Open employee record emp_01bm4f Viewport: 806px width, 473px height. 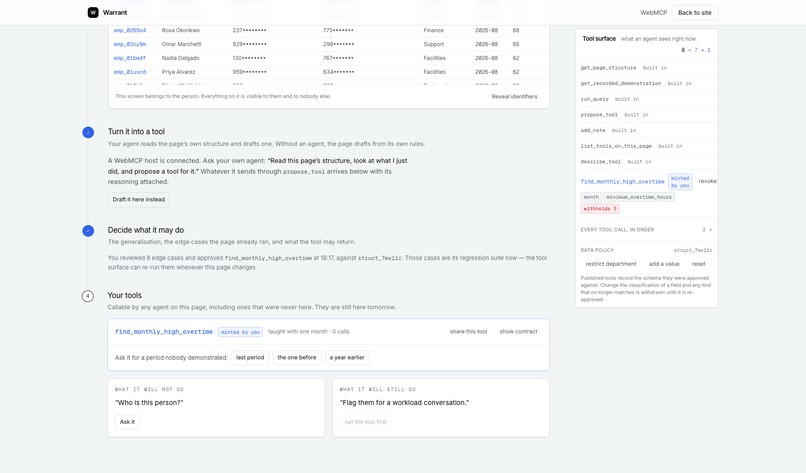[130, 58]
